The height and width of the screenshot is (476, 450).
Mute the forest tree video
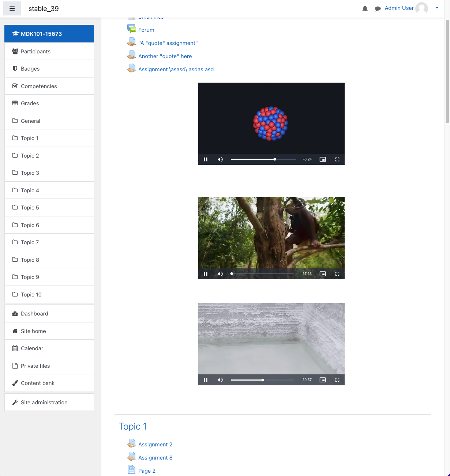(x=220, y=274)
